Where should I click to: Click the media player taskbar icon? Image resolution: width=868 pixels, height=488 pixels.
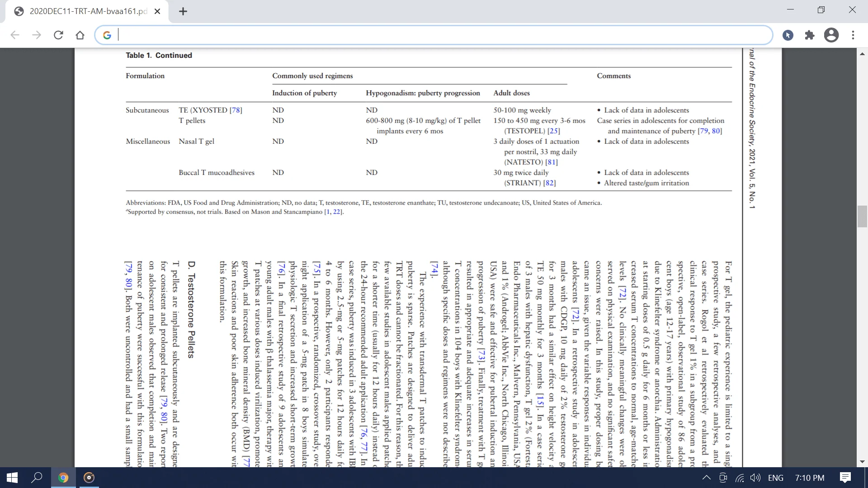[89, 478]
